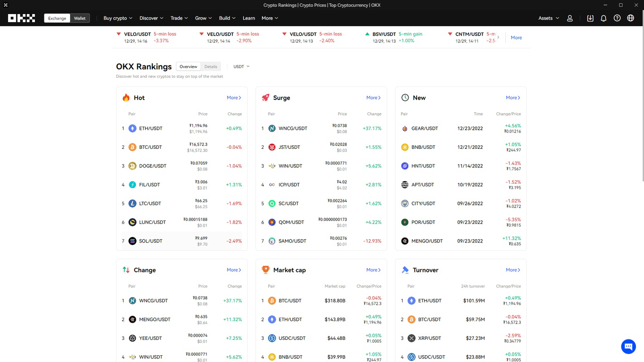The image size is (644, 362).
Task: Click the HNT/USDT row in New
Action: pyautogui.click(x=461, y=166)
